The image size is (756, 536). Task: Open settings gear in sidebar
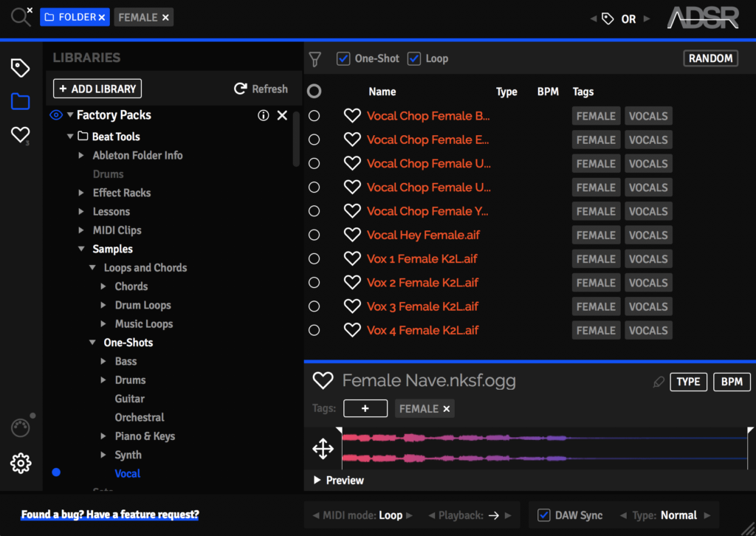point(21,463)
